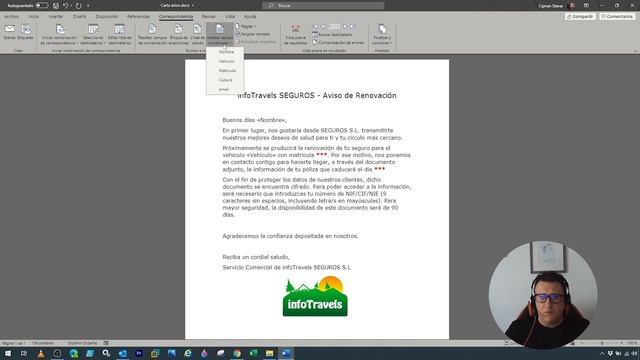Click the Undo arrow icon
640x360 pixels.
(65, 6)
